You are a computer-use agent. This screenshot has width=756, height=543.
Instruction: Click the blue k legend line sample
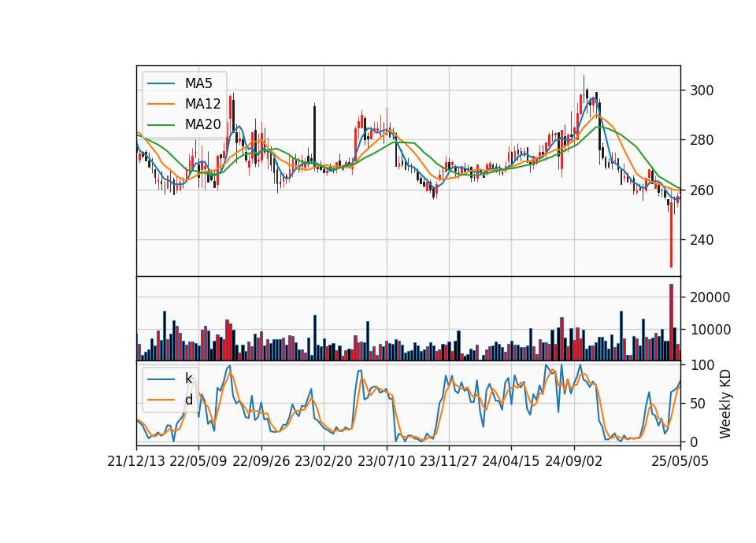pyautogui.click(x=161, y=379)
